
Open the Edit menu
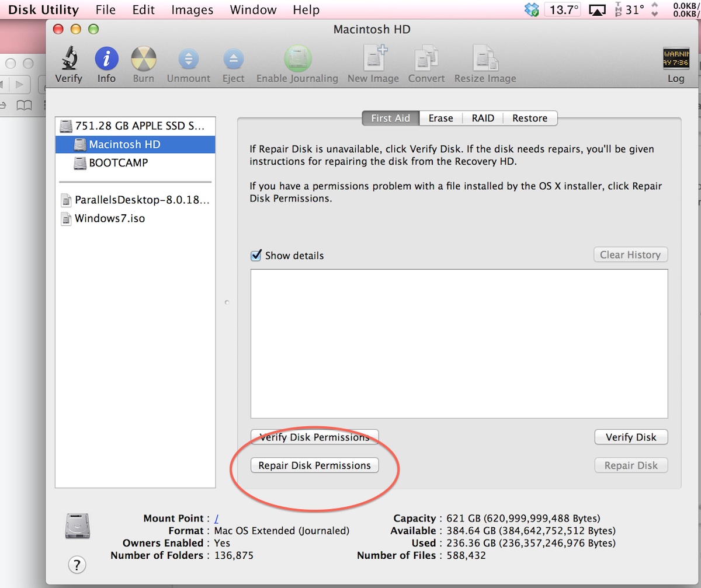tap(144, 10)
